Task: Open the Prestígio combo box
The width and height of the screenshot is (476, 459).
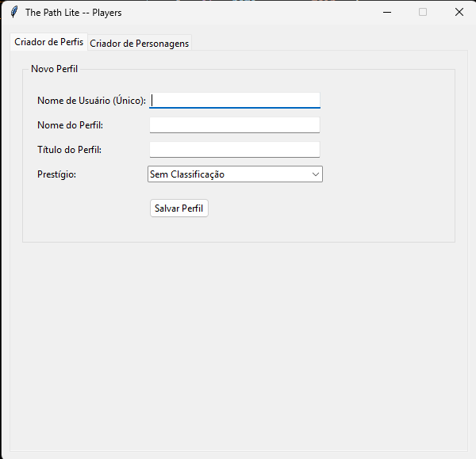Action: click(235, 174)
